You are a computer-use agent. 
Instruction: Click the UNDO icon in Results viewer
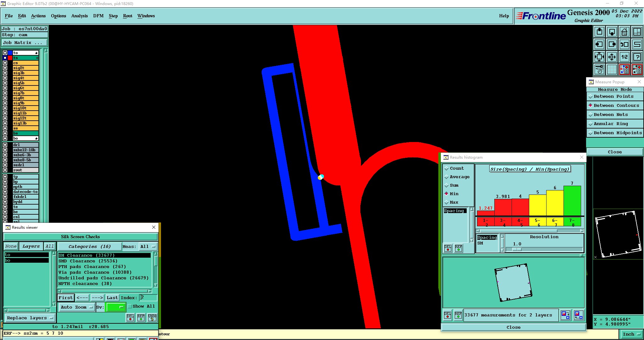(152, 318)
